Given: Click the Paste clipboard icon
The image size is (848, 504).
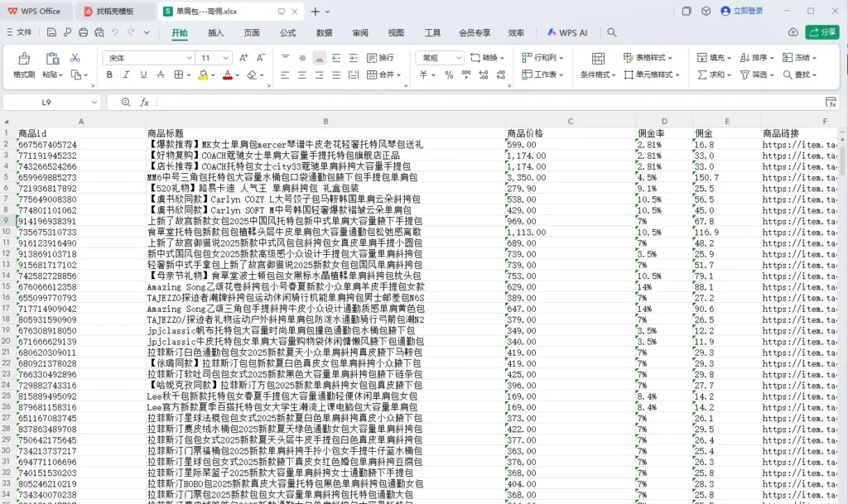Looking at the screenshot, I should point(52,58).
